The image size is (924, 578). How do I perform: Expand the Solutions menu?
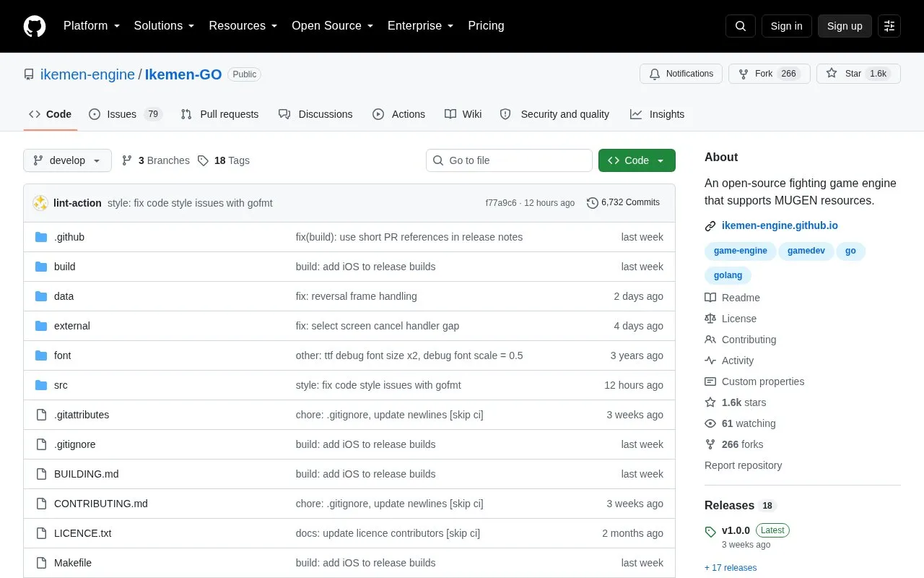(x=164, y=26)
